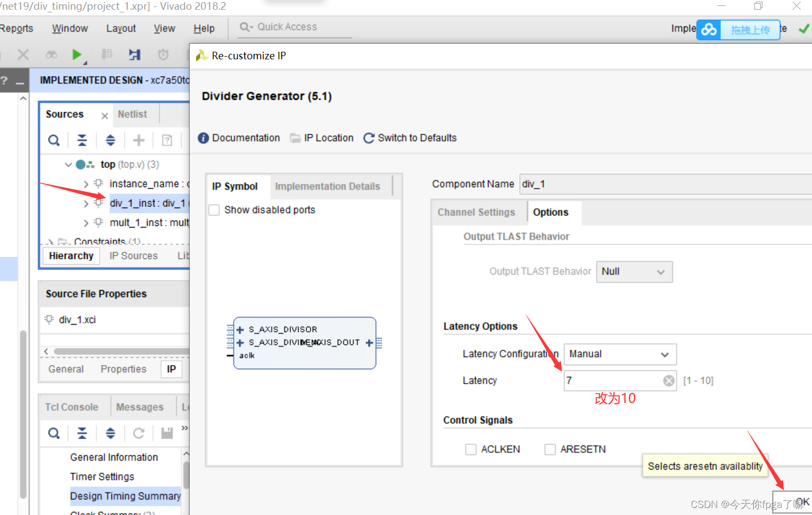Screen dimensions: 812x515
Task: Click the Run Implementation play icon
Action: (x=77, y=54)
